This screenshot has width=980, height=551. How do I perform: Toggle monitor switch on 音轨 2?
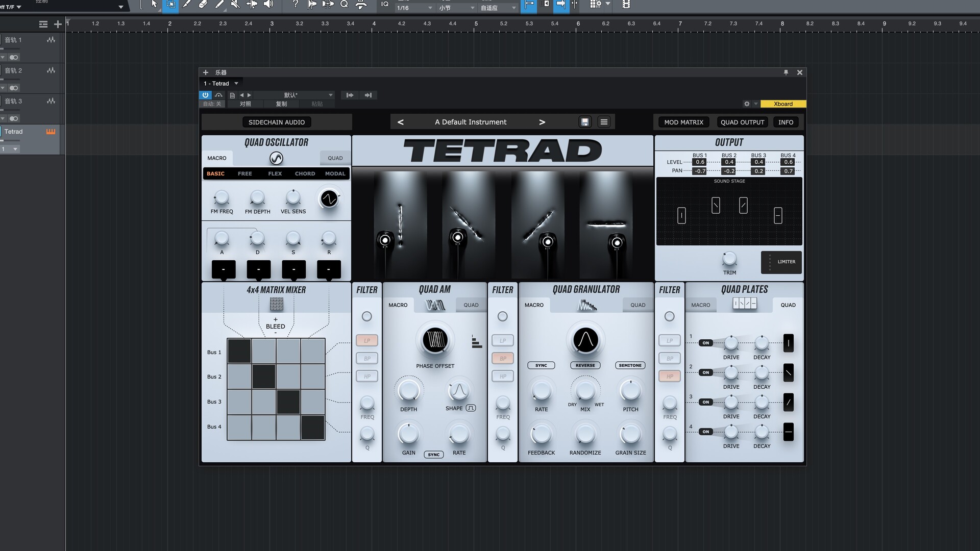pyautogui.click(x=14, y=88)
